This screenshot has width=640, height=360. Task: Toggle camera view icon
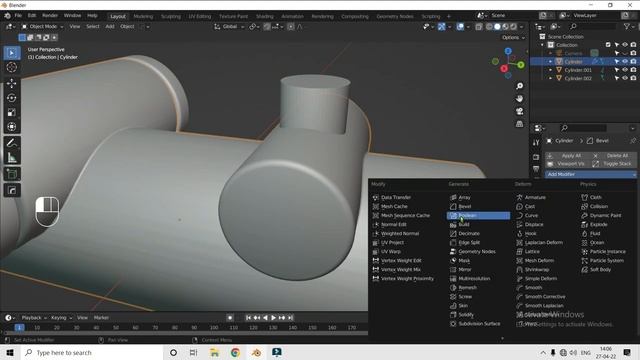(x=519, y=111)
